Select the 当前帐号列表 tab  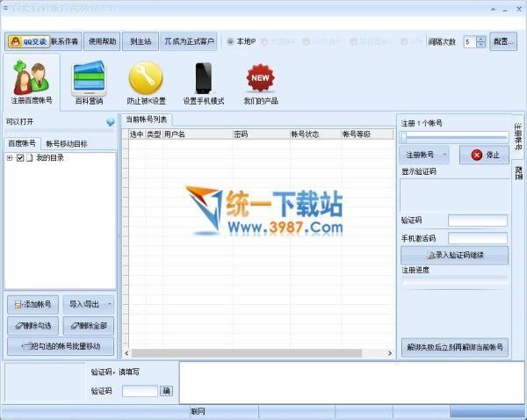click(147, 119)
